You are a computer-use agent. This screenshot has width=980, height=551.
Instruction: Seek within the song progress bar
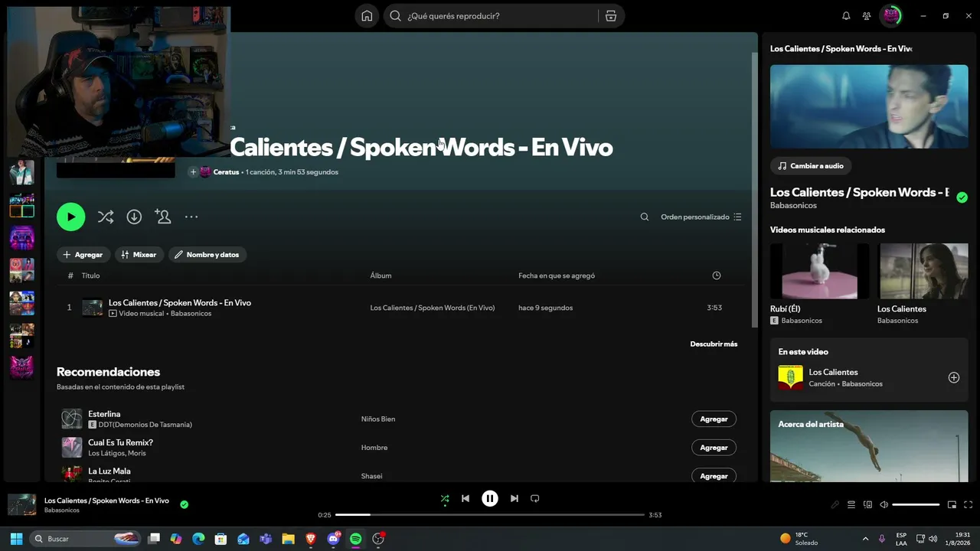coord(490,515)
